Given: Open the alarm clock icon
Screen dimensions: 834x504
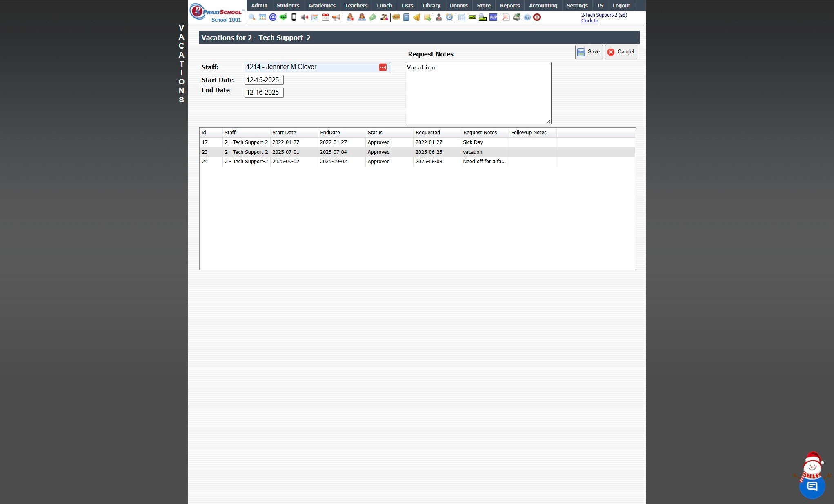Looking at the screenshot, I should tap(449, 17).
